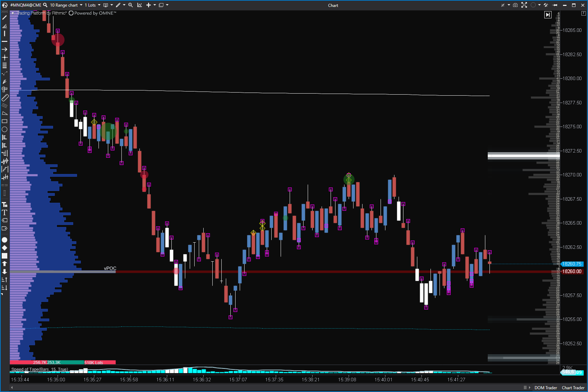Select the rectangle drawing tool
This screenshot has height=392, width=588.
point(5,121)
